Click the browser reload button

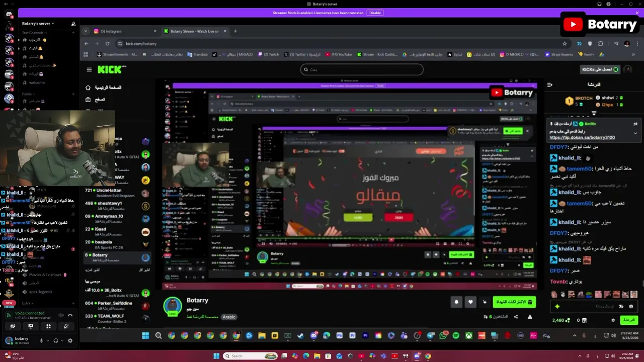pyautogui.click(x=107, y=44)
